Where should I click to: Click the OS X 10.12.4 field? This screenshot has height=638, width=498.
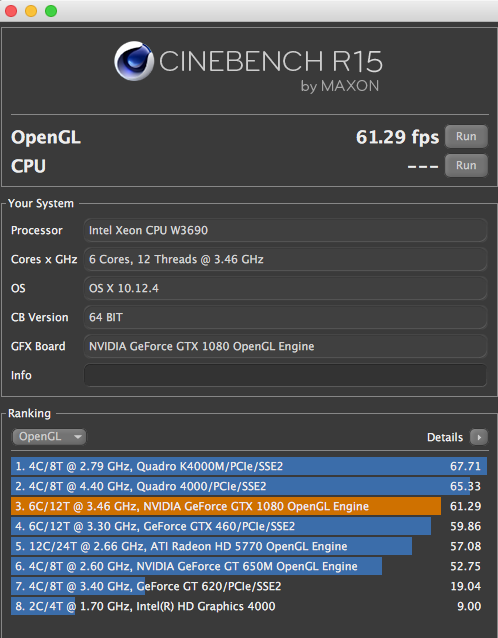pyautogui.click(x=285, y=288)
